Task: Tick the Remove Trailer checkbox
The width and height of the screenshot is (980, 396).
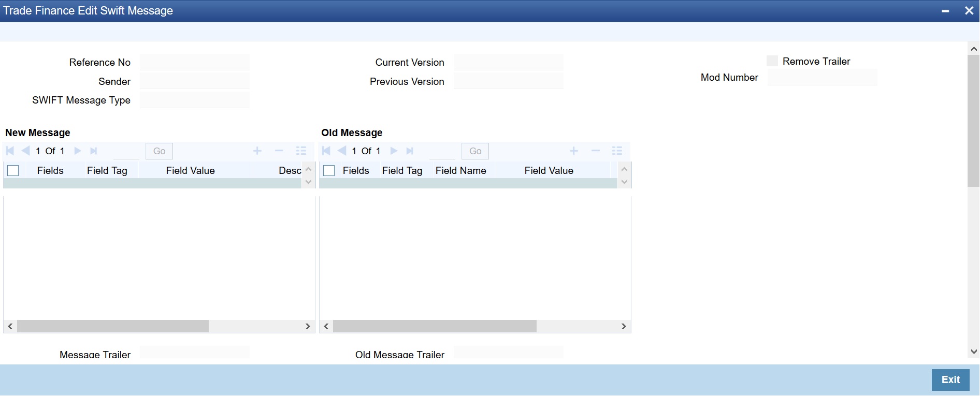Action: point(772,61)
